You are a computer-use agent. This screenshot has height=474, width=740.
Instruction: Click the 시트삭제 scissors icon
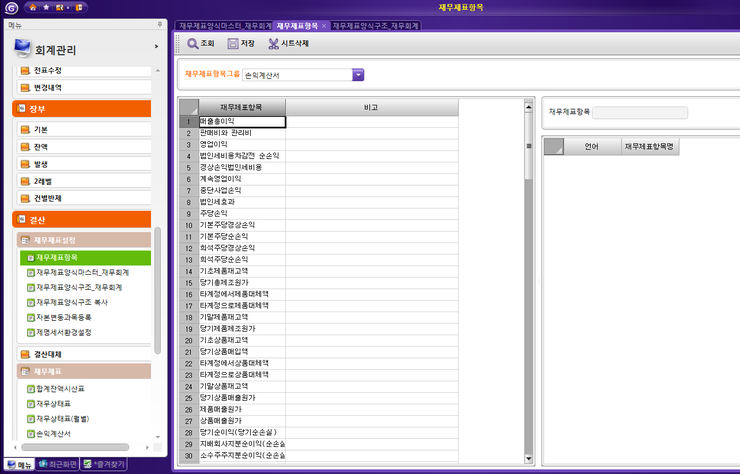[274, 44]
